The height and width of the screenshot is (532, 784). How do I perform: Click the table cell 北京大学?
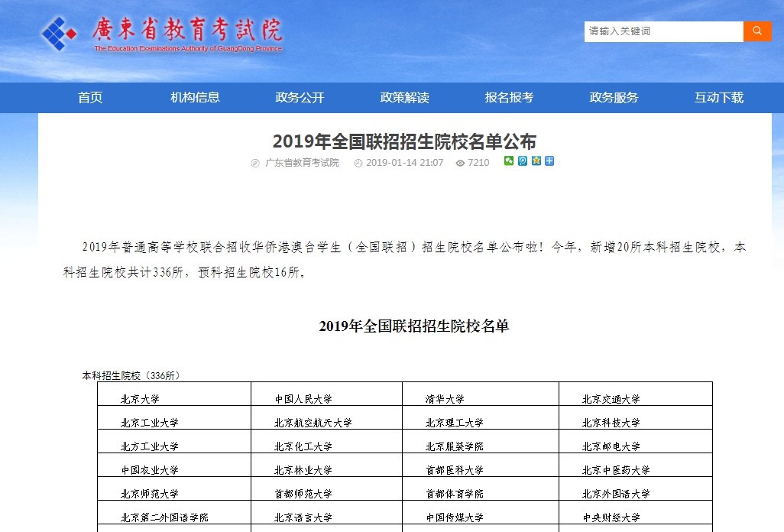click(x=174, y=394)
